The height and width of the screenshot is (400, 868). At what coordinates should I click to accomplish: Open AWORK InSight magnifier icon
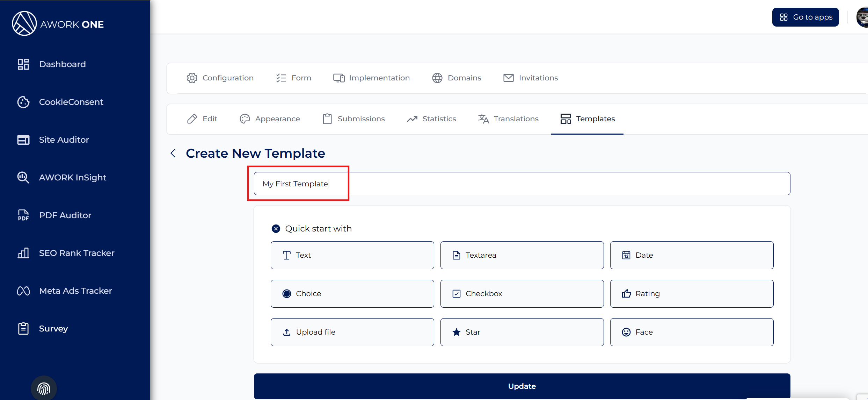[x=23, y=178]
